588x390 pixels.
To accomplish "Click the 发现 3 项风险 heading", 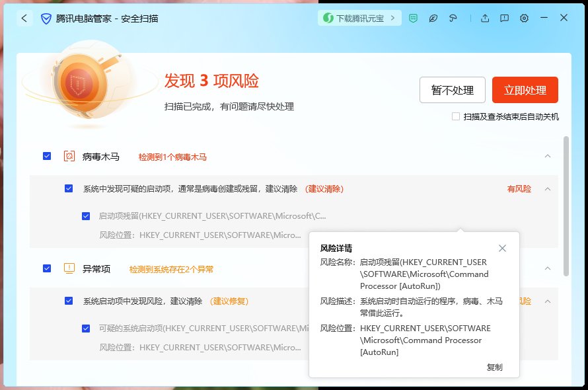I will point(211,81).
